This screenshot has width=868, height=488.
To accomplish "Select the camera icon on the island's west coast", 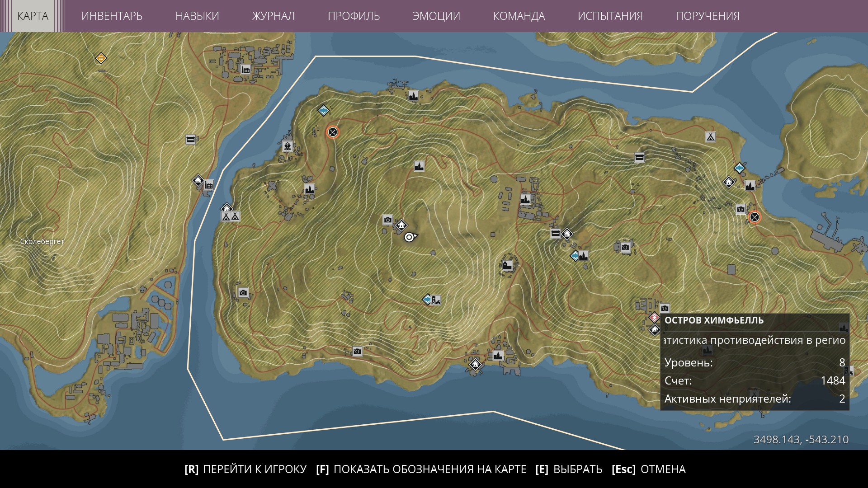I will [243, 293].
